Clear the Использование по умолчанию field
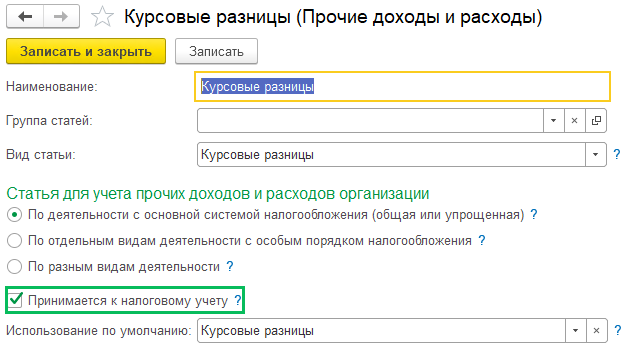 click(x=597, y=331)
